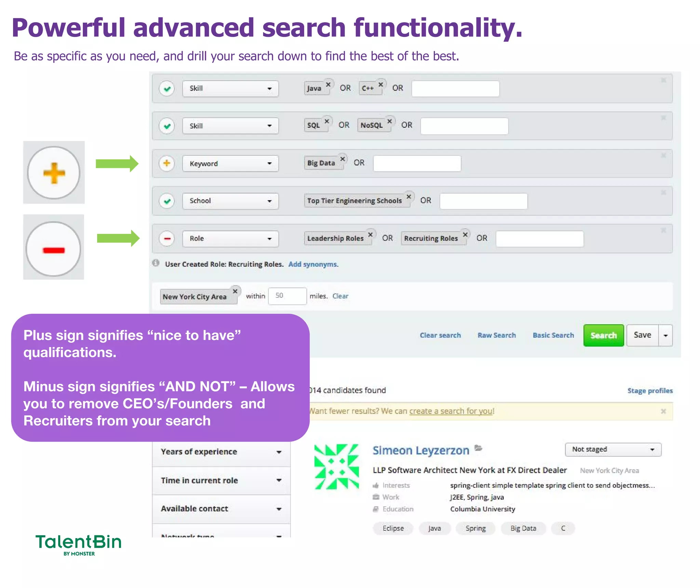Click the Eclipse skill pill

point(393,529)
